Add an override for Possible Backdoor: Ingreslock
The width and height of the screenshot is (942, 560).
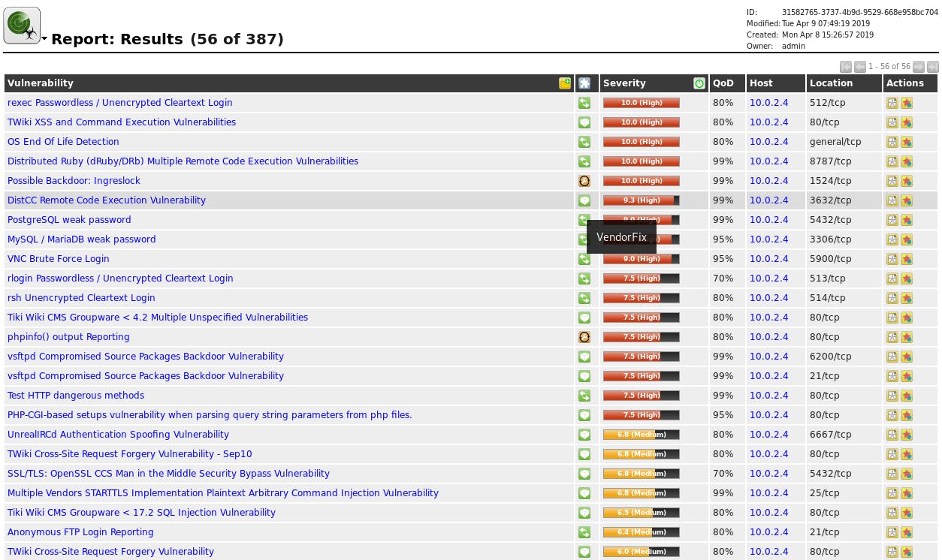pyautogui.click(x=907, y=181)
